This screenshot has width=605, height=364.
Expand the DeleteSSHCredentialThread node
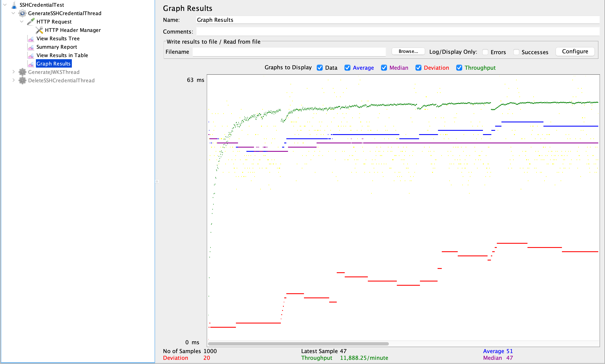(x=13, y=80)
